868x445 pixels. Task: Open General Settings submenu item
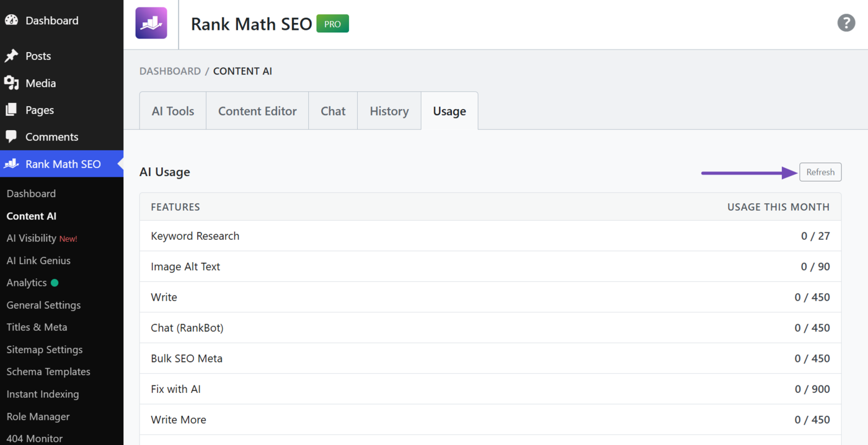coord(43,305)
